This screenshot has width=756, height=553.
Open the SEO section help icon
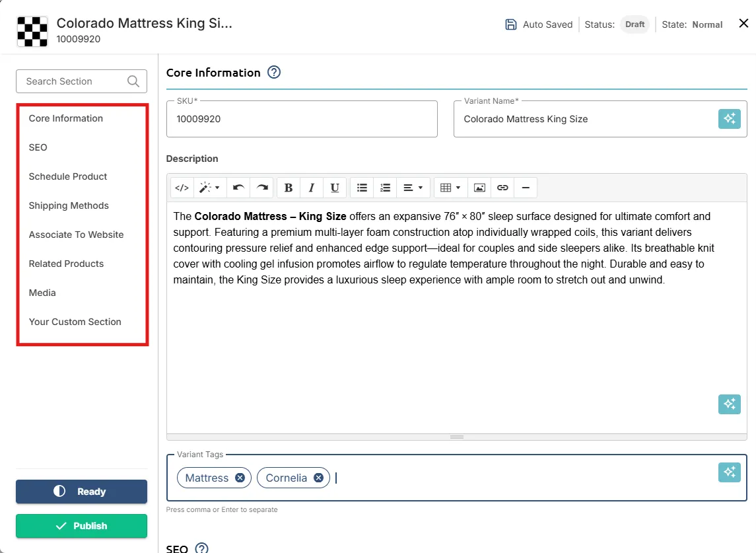pos(202,548)
